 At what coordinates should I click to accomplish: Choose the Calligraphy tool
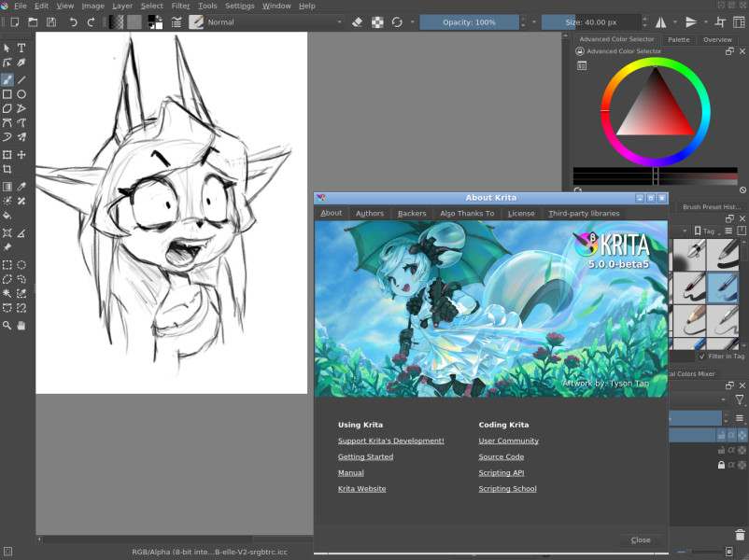tap(21, 63)
